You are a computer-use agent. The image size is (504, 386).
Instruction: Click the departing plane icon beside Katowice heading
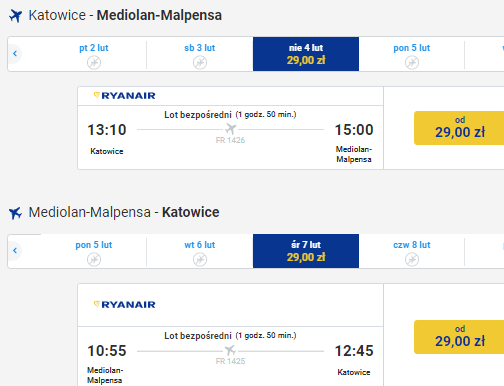pos(15,16)
